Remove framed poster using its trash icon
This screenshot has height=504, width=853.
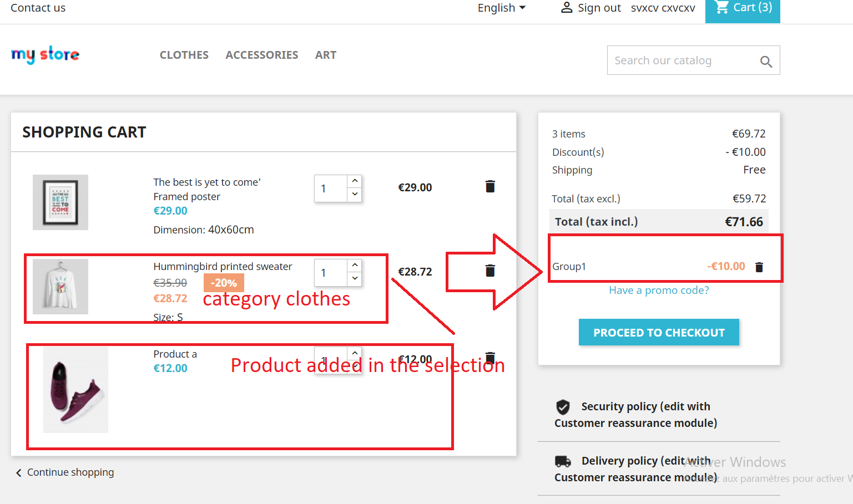click(489, 186)
